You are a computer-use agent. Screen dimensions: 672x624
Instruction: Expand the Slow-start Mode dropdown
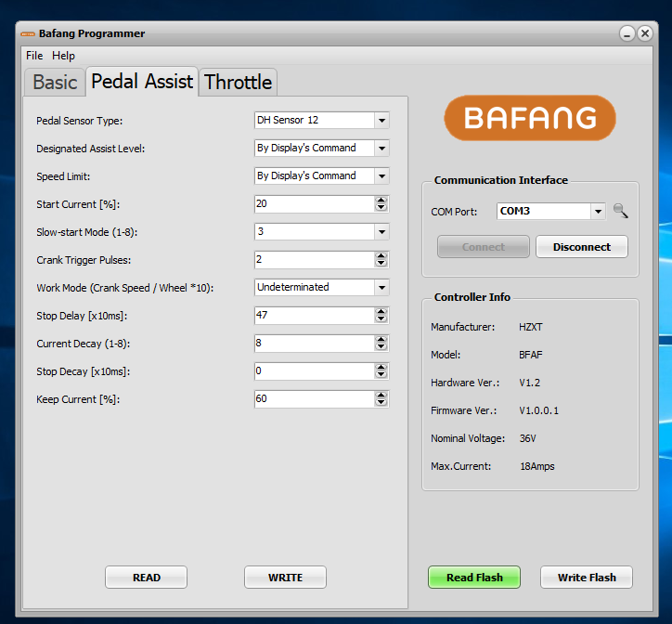381,232
